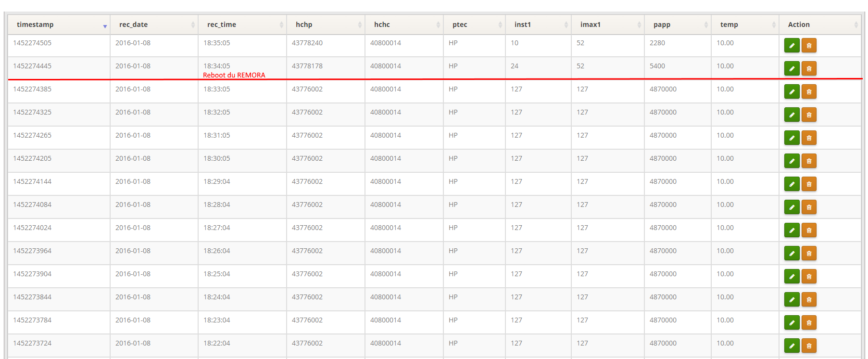868x359 pixels.
Task: Delete the row with timestamp 1452274385
Action: [809, 91]
